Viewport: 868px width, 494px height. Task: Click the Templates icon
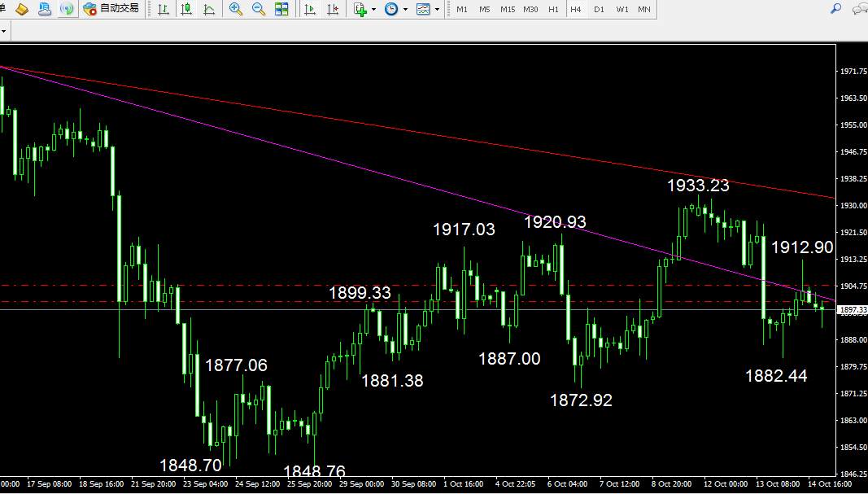click(424, 9)
